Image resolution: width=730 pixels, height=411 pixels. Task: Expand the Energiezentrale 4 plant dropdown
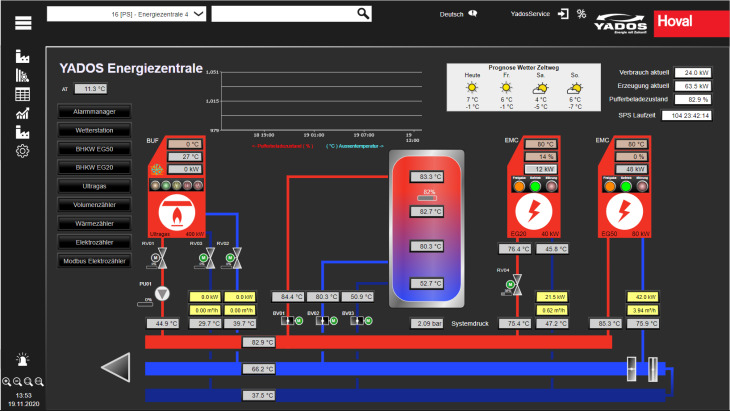click(x=128, y=13)
